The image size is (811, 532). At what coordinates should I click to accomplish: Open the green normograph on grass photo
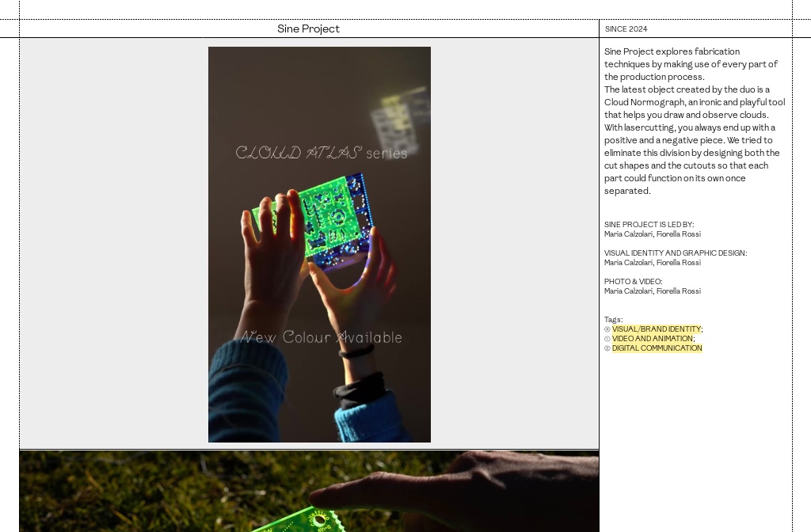coord(309,491)
